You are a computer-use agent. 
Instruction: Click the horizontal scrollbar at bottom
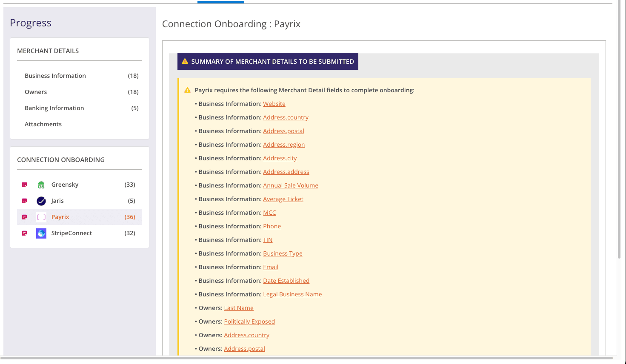click(x=306, y=358)
